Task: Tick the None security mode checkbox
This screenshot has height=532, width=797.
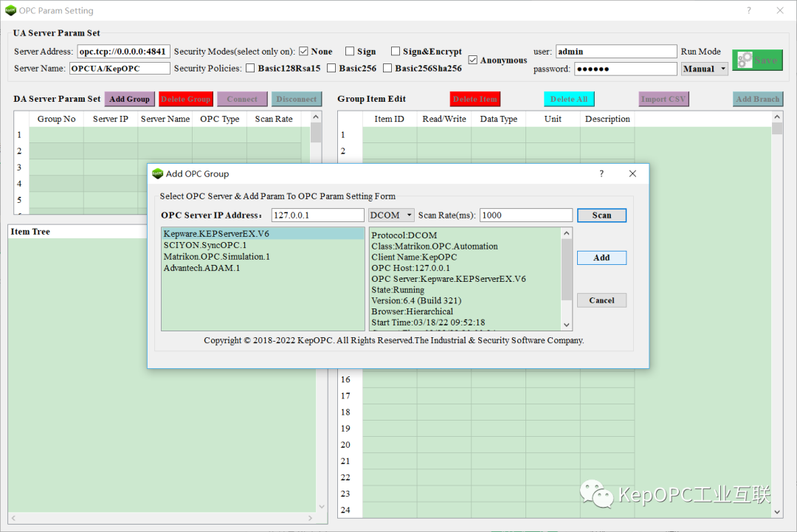Action: 304,52
